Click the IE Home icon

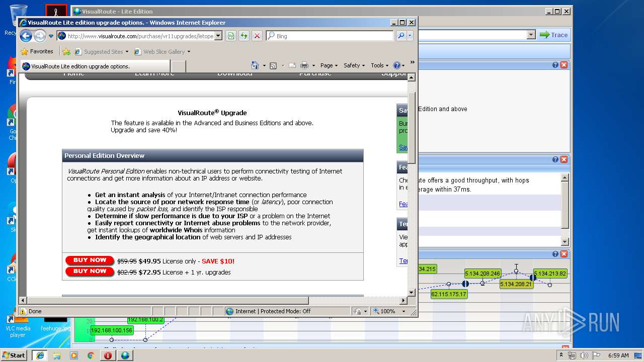point(255,65)
